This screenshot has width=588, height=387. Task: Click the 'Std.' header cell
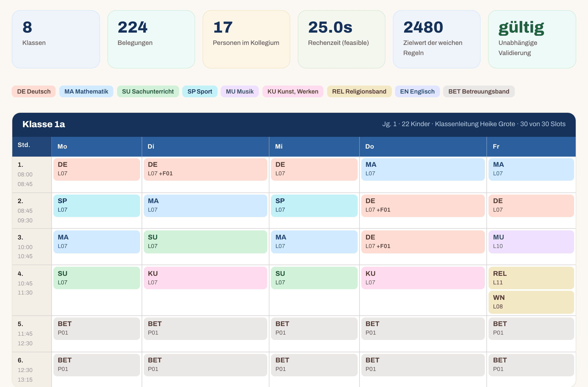click(x=32, y=146)
